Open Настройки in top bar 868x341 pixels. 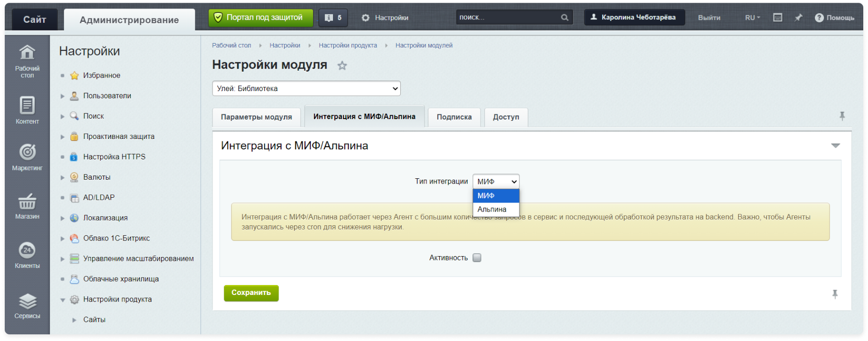[x=385, y=18]
